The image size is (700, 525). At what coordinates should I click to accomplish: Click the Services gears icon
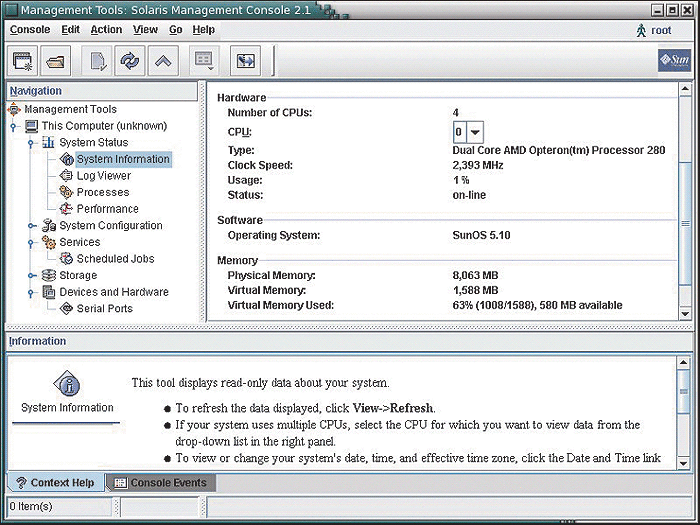49,242
